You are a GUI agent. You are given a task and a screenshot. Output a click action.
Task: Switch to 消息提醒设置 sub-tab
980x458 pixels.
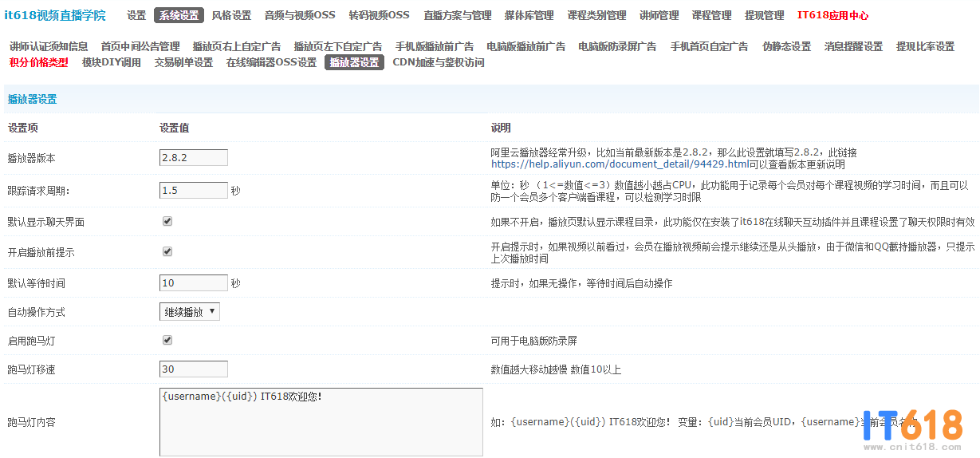[x=854, y=46]
